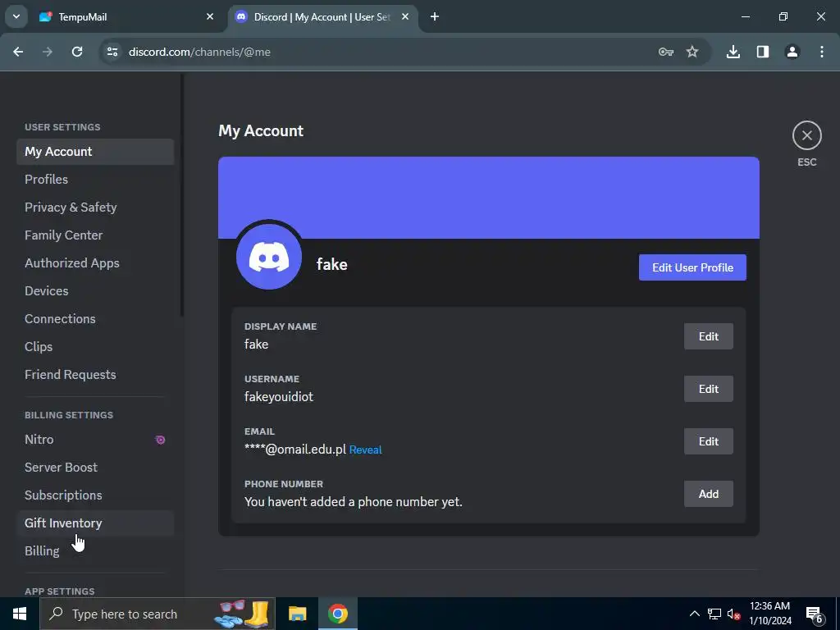
Task: Open My Account settings
Action: [95, 152]
